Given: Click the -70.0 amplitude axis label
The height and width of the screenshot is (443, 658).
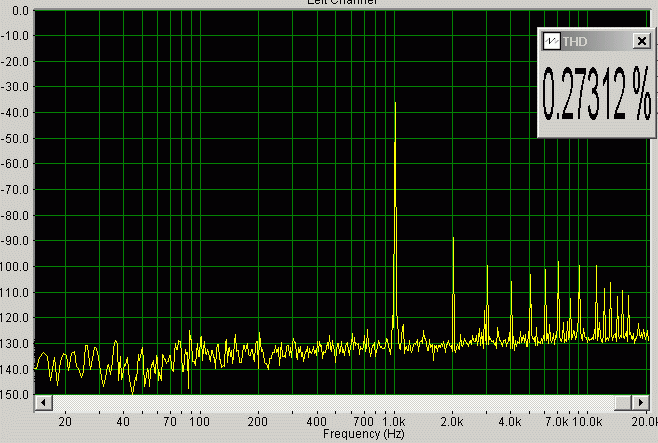Looking at the screenshot, I should pyautogui.click(x=15, y=190).
